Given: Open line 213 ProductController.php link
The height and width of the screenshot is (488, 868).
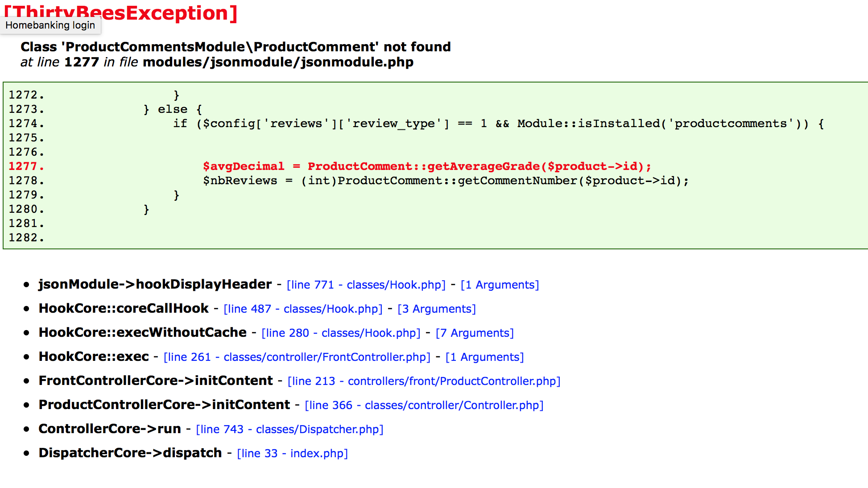Looking at the screenshot, I should click(424, 381).
